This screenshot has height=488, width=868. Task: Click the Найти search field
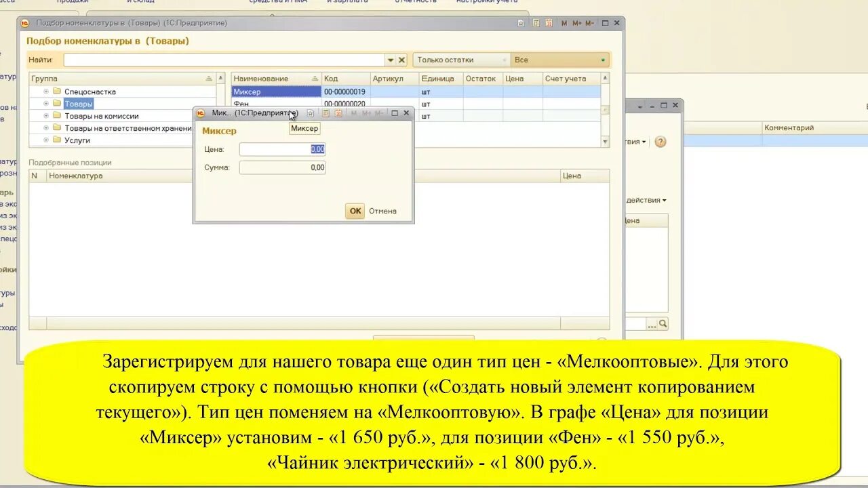click(x=224, y=60)
